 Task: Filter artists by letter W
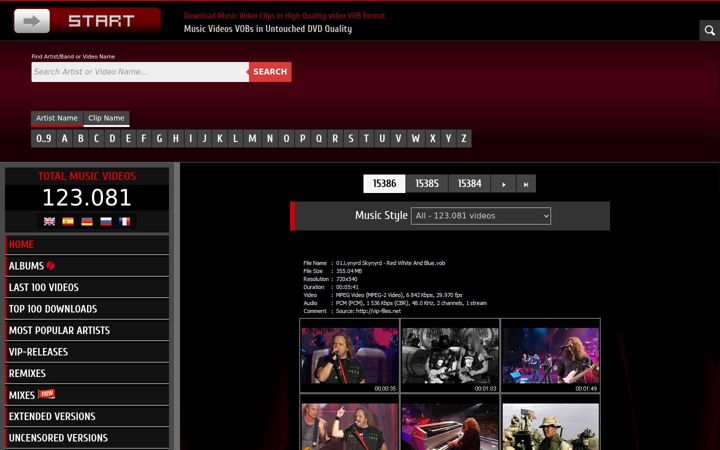pos(416,139)
